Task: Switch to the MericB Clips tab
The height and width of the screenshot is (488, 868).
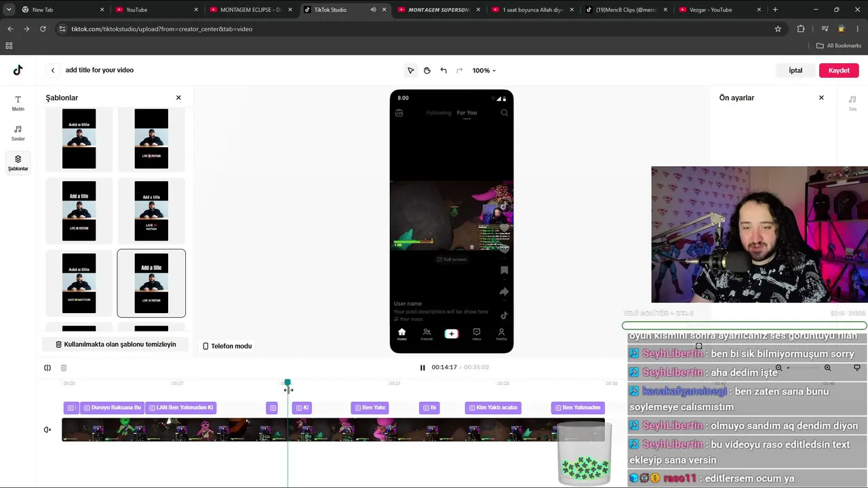Action: coord(625,9)
